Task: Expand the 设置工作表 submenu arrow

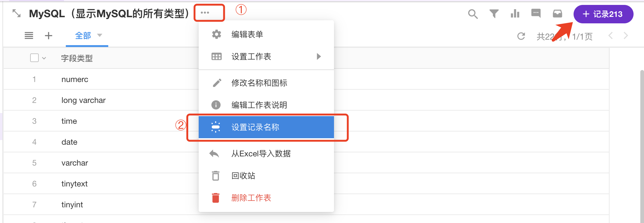Action: (x=319, y=57)
